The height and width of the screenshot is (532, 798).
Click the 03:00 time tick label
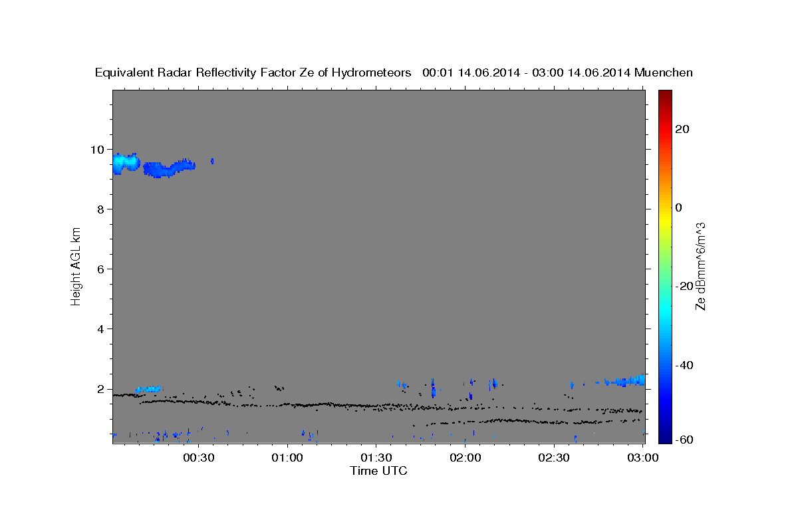[643, 458]
